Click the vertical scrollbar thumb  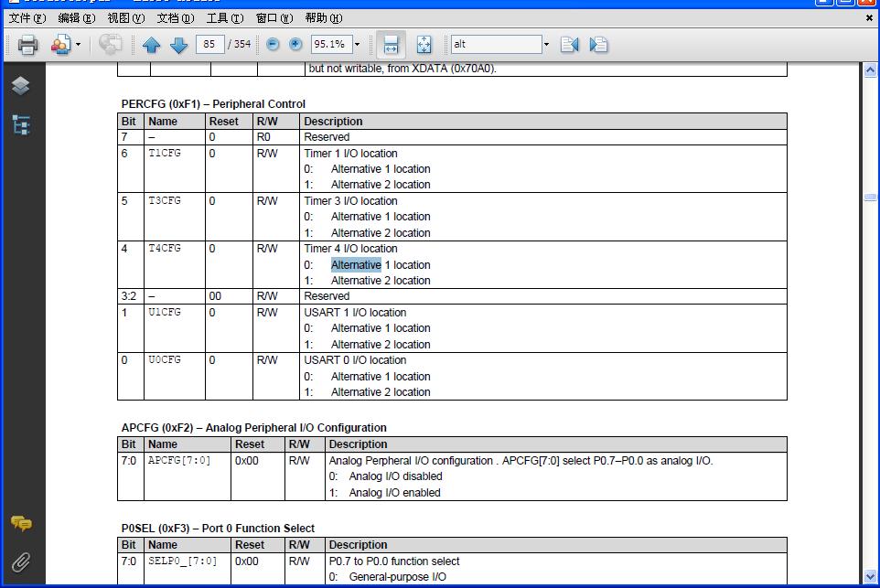[871, 197]
